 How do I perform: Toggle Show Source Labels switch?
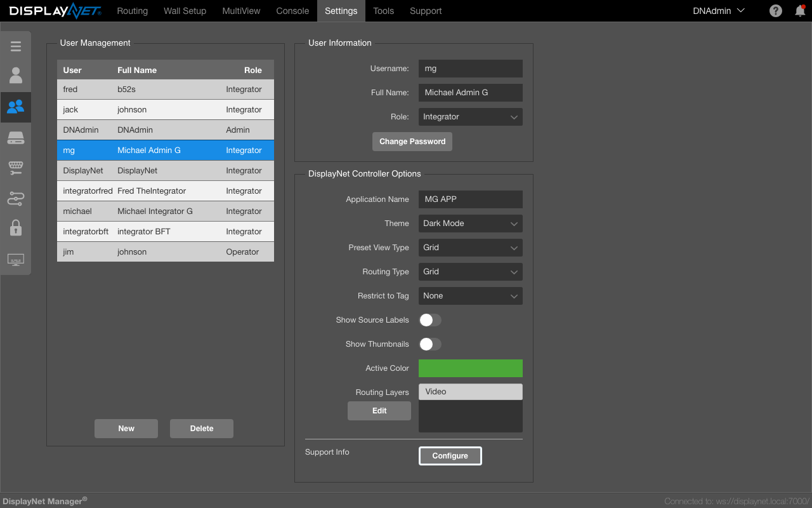coord(430,320)
